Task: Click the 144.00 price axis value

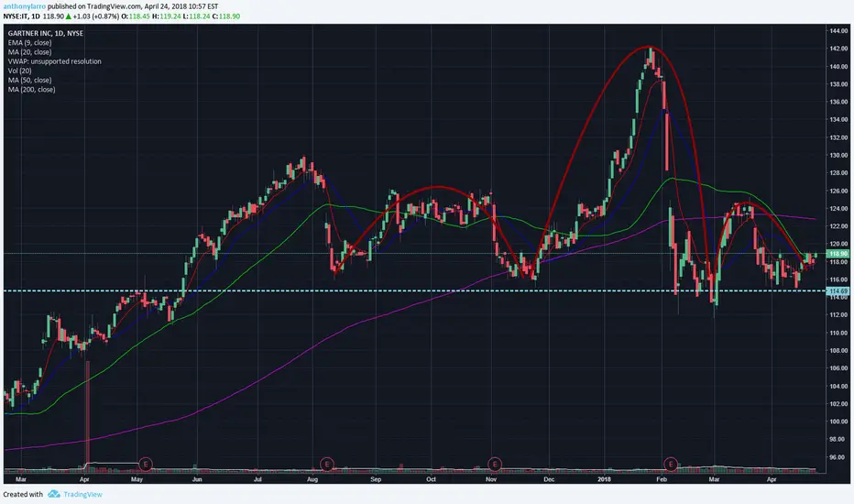Action: [838, 31]
